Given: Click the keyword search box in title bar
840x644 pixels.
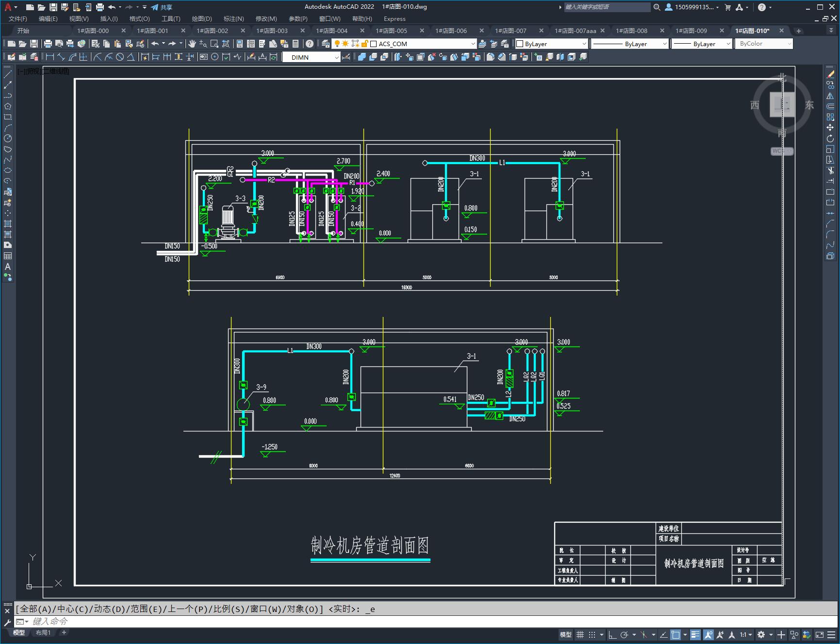Looking at the screenshot, I should (x=607, y=7).
